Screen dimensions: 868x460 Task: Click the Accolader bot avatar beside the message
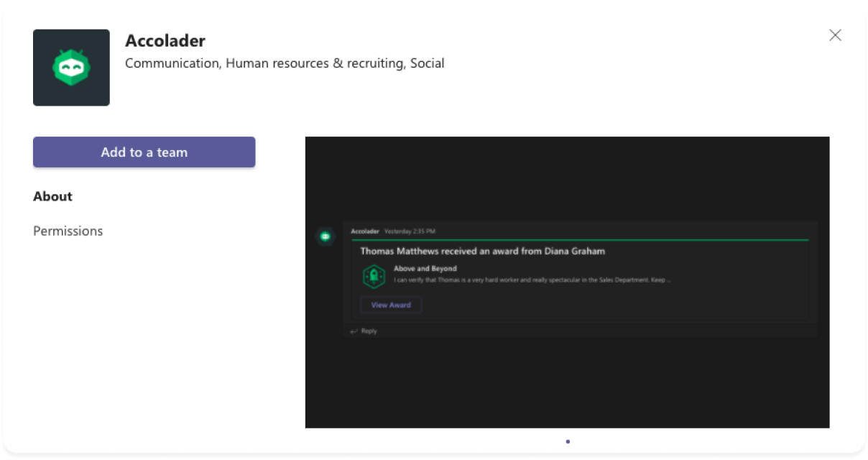pyautogui.click(x=325, y=236)
